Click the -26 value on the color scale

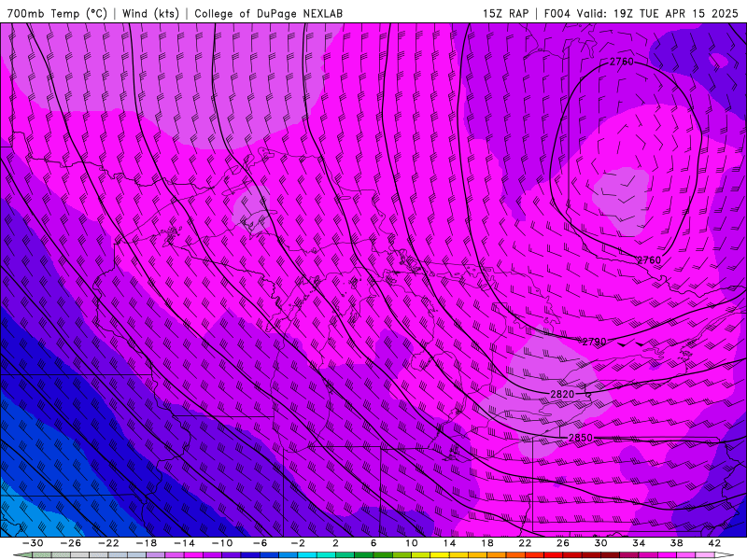pyautogui.click(x=71, y=543)
